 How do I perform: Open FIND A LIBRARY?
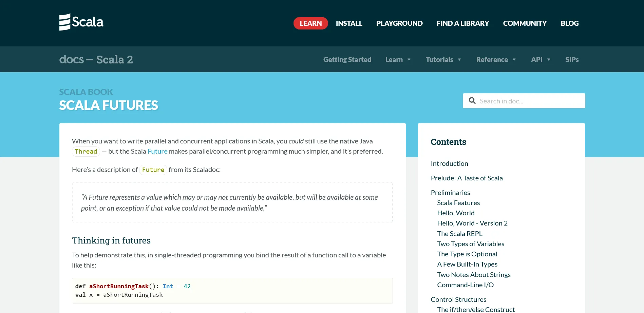463,23
